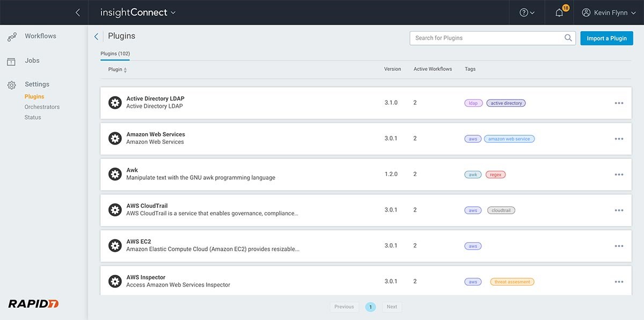Go to Jobs in sidebar
This screenshot has height=320, width=644.
[x=32, y=61]
